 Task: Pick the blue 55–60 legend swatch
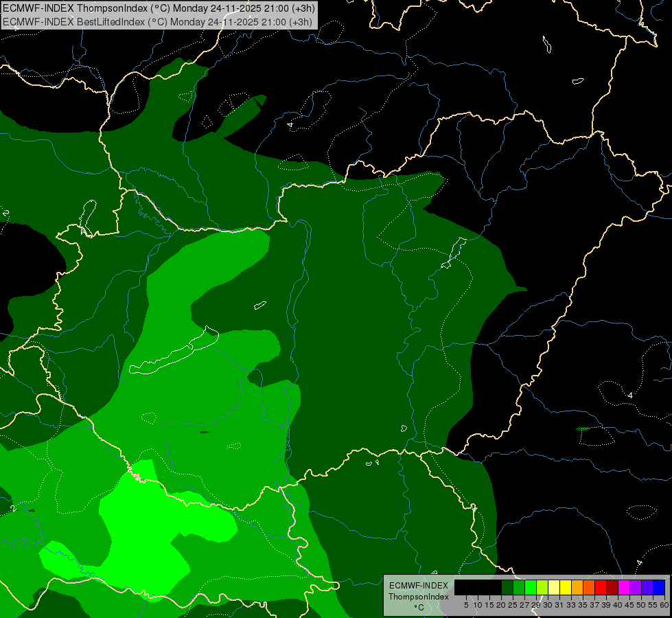[x=659, y=587]
